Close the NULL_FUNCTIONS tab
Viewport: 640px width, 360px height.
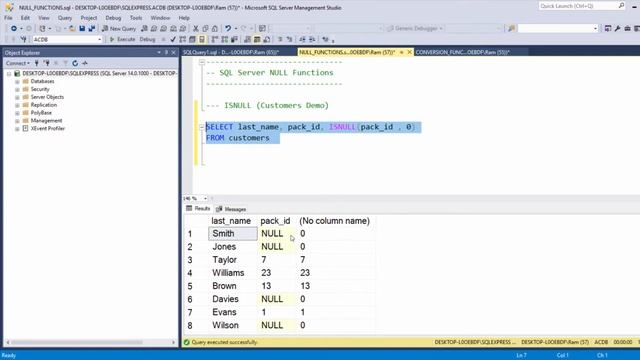(x=409, y=52)
